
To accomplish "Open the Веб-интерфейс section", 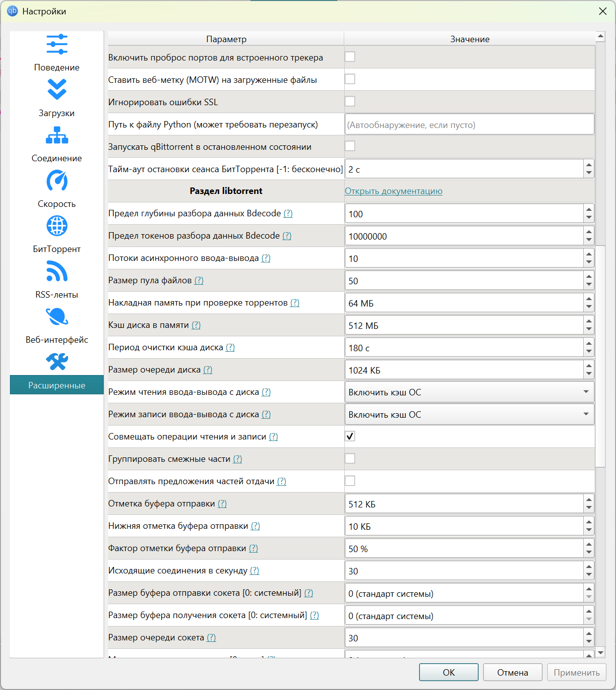I will [57, 340].
